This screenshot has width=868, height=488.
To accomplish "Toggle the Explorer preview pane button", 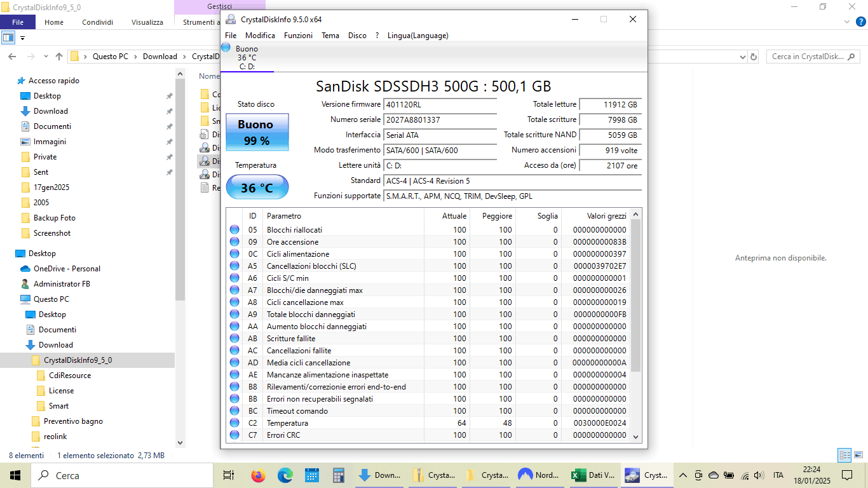I will pyautogui.click(x=8, y=37).
